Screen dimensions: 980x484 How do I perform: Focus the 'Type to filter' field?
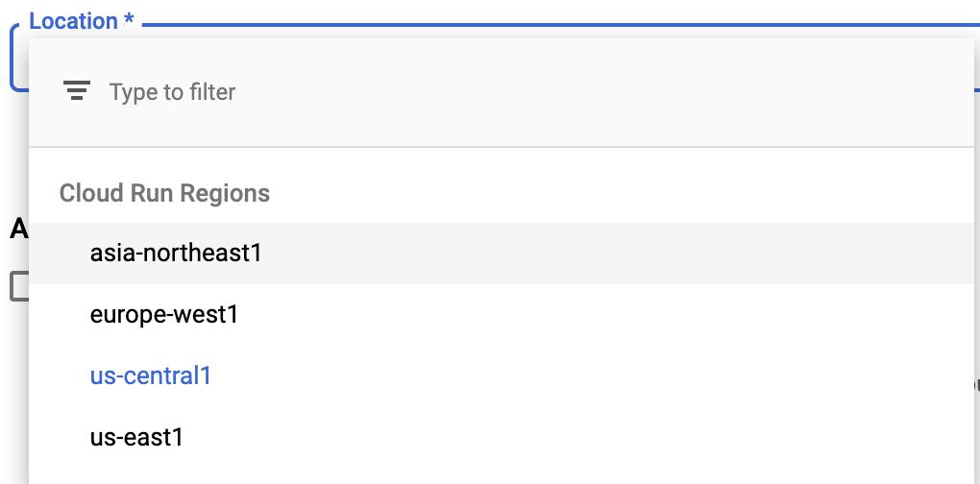[500, 92]
